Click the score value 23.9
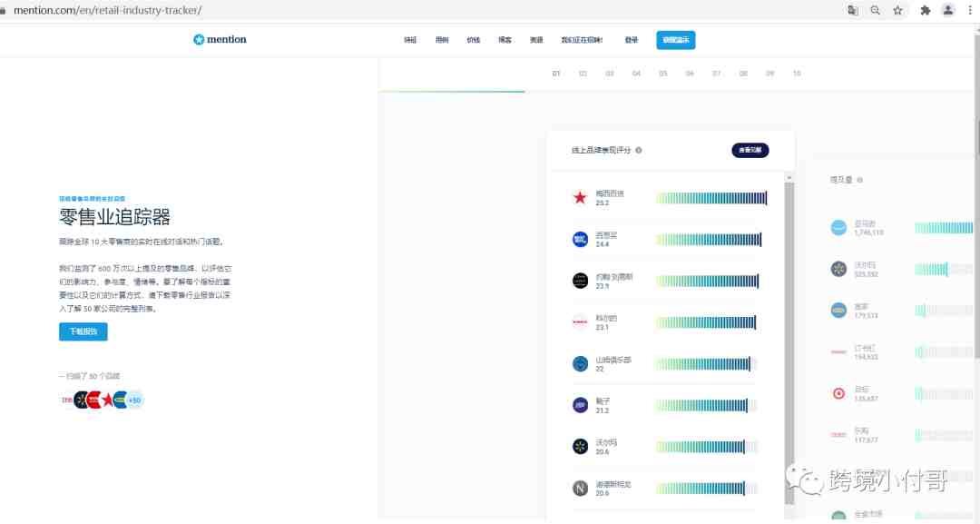Image resolution: width=980 pixels, height=524 pixels. point(602,286)
